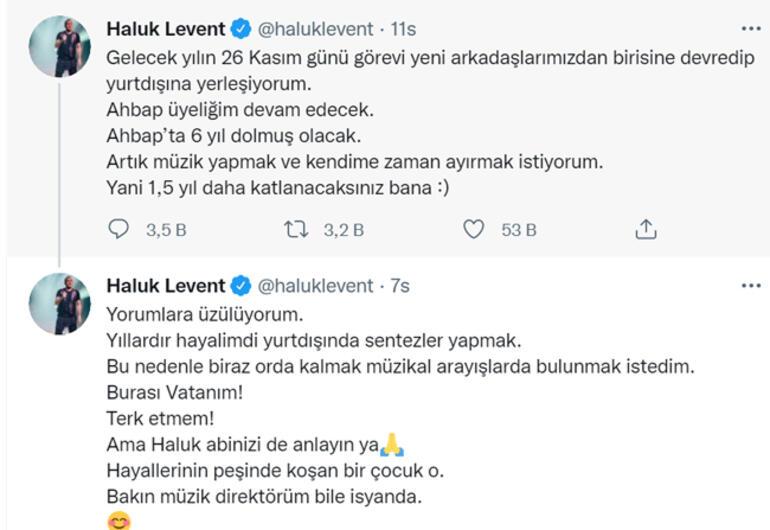Open Haluk Levent's name on the second tweet
This screenshot has width=770, height=530.
tap(166, 286)
